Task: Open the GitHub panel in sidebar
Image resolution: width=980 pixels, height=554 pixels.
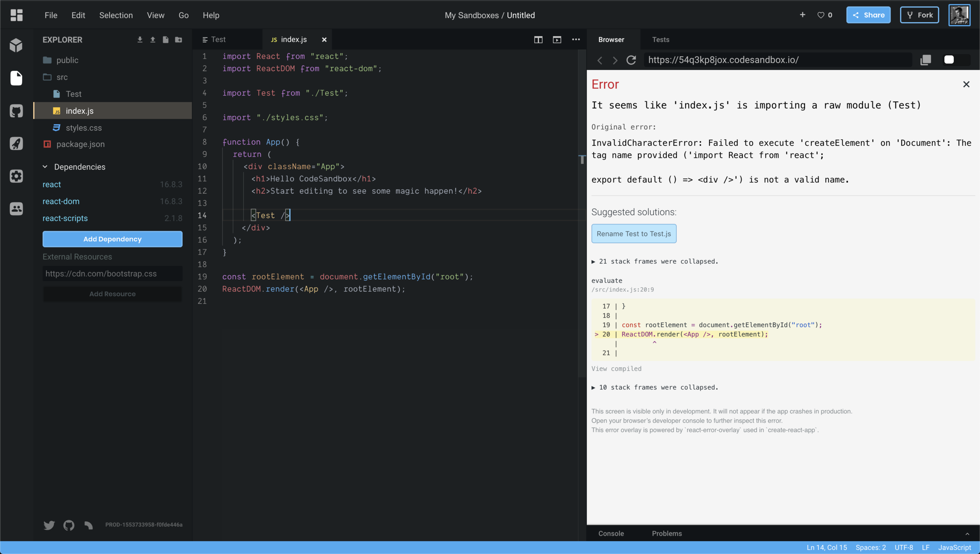Action: (x=16, y=111)
